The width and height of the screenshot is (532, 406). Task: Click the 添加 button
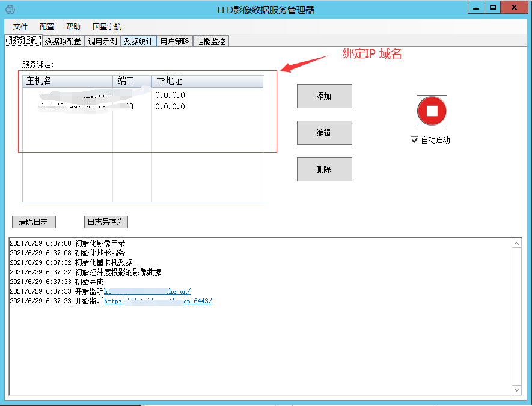click(x=325, y=96)
